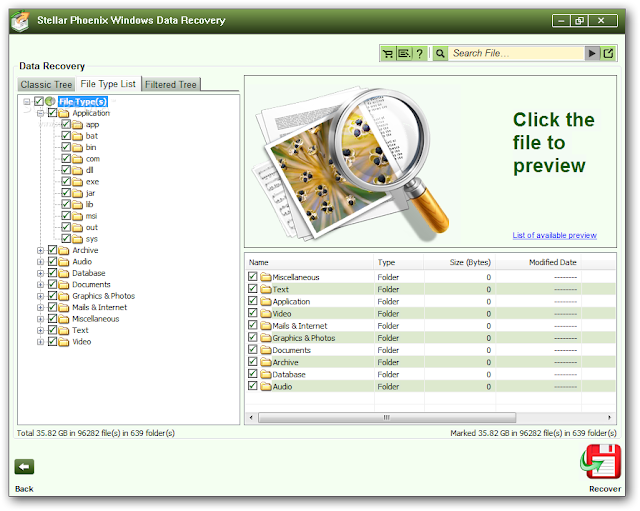Image resolution: width=640 pixels, height=511 pixels.
Task: Click Miscellaneous folder icon in file list
Action: (266, 277)
